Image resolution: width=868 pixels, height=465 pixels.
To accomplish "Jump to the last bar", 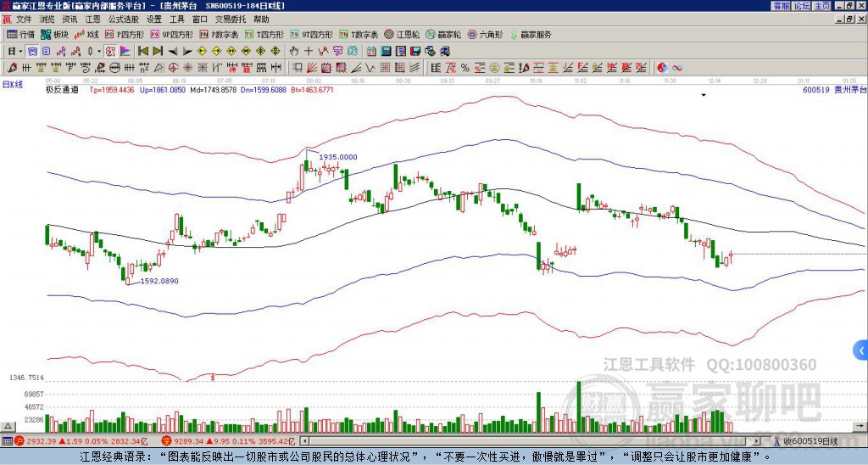I will (158, 51).
